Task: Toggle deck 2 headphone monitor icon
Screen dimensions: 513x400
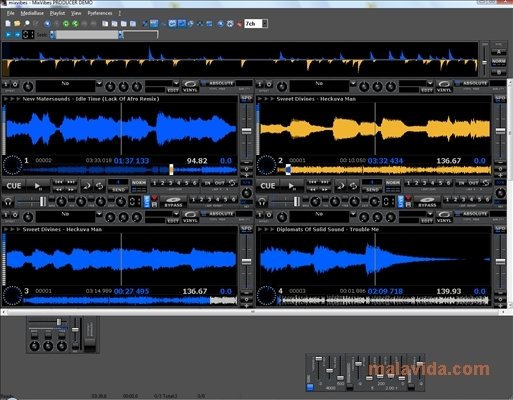Action: 262,201
